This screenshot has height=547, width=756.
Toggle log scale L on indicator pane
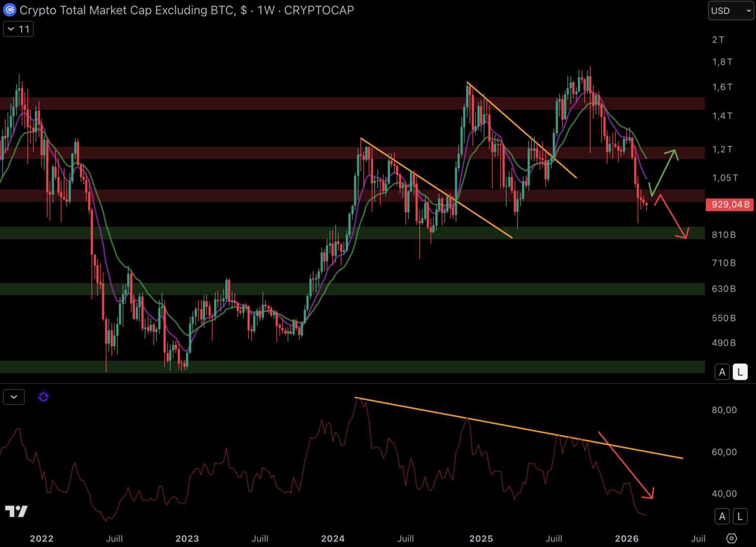(740, 516)
